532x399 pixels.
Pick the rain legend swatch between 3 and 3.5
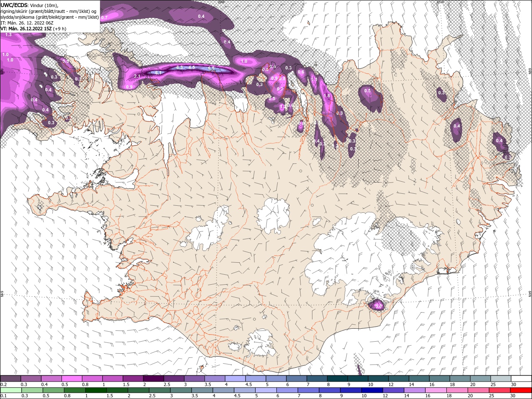click(181, 390)
